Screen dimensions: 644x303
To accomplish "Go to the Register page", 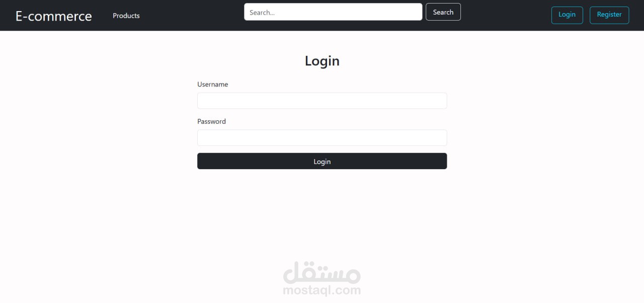I will (609, 15).
